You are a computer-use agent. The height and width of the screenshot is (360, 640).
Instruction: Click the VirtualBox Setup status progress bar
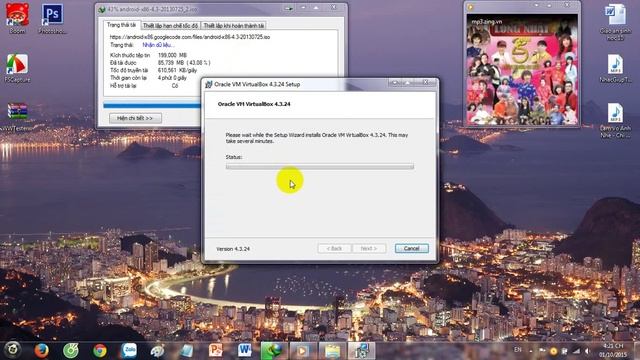320,167
